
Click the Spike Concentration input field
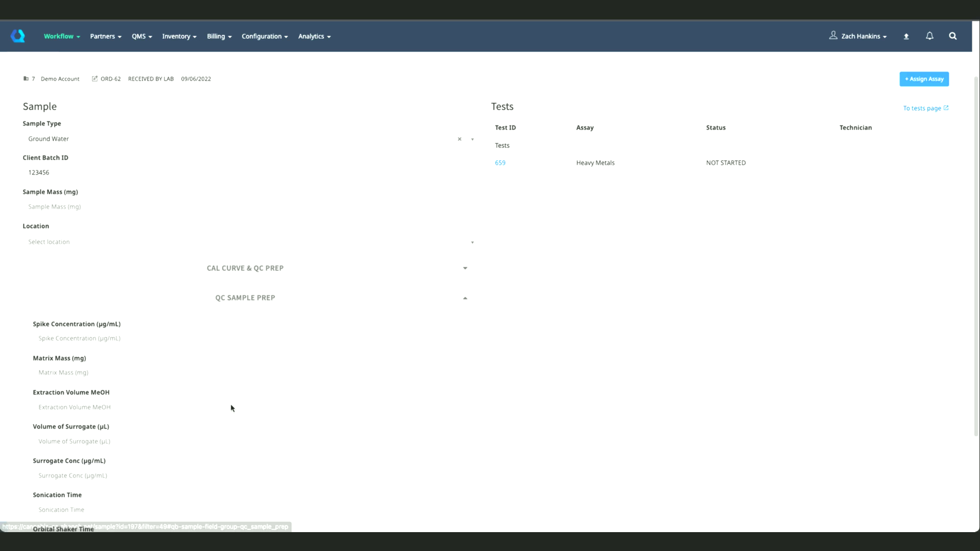(250, 338)
